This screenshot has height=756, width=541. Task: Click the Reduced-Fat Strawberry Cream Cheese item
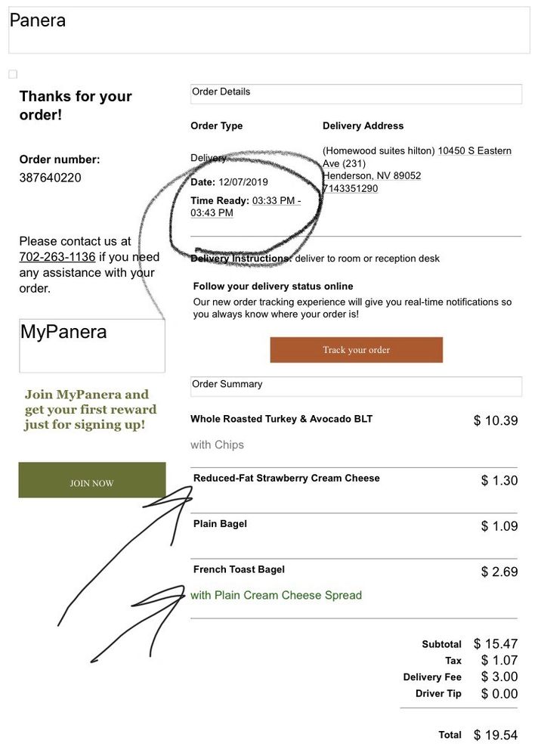click(x=286, y=478)
